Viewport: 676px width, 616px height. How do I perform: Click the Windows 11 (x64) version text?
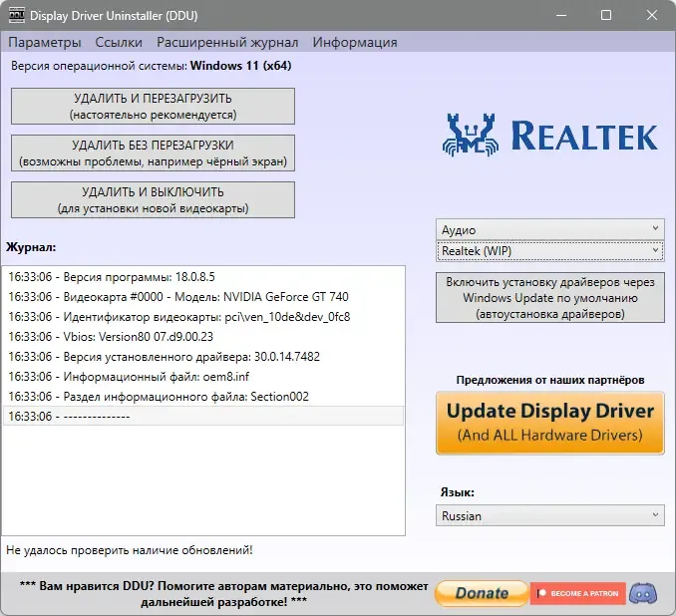[240, 66]
